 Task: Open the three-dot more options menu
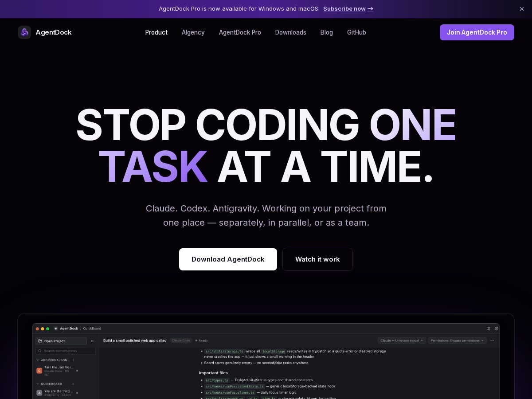[492, 340]
